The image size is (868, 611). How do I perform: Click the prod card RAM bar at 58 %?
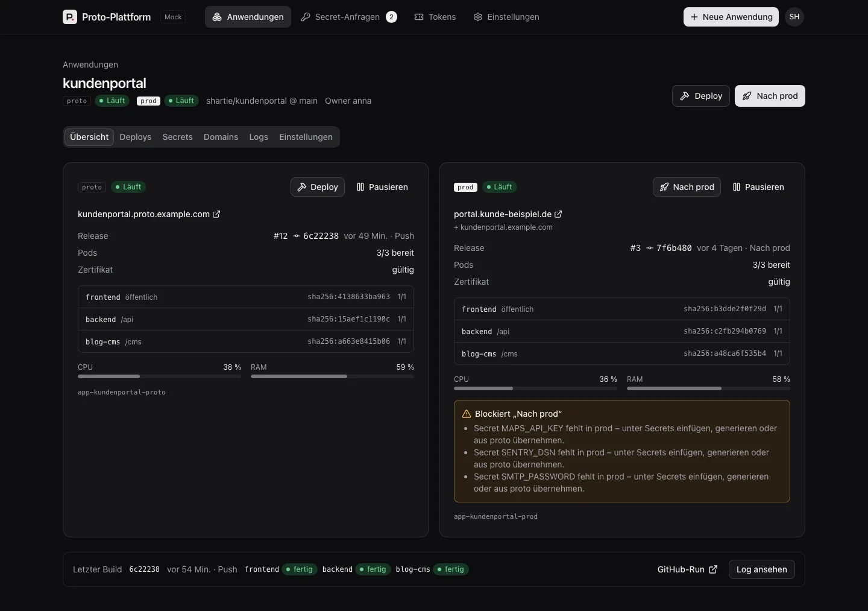tap(708, 388)
